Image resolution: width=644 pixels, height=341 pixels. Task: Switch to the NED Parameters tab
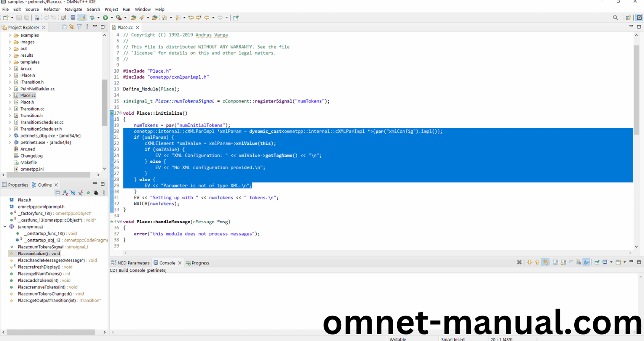[x=133, y=263]
